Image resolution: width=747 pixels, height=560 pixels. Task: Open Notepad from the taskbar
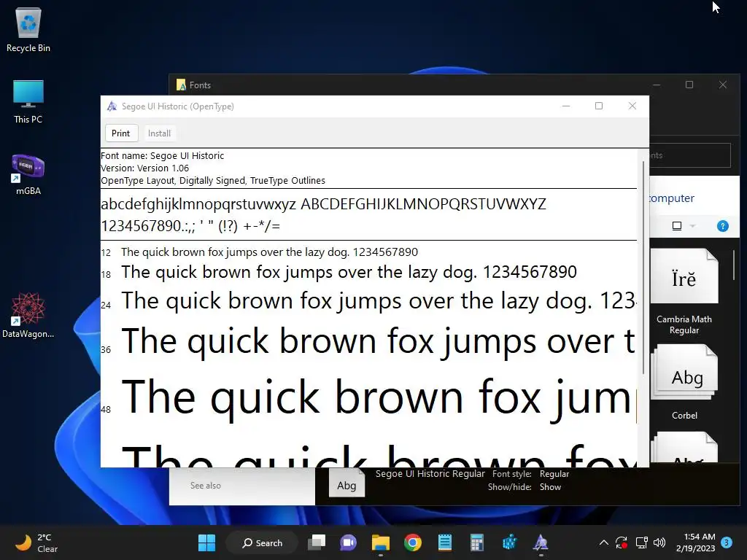(444, 542)
